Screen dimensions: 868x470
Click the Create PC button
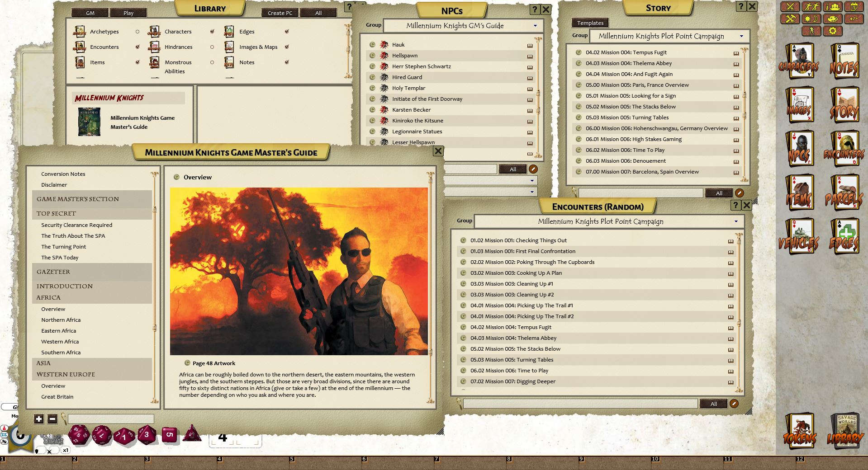pos(279,13)
